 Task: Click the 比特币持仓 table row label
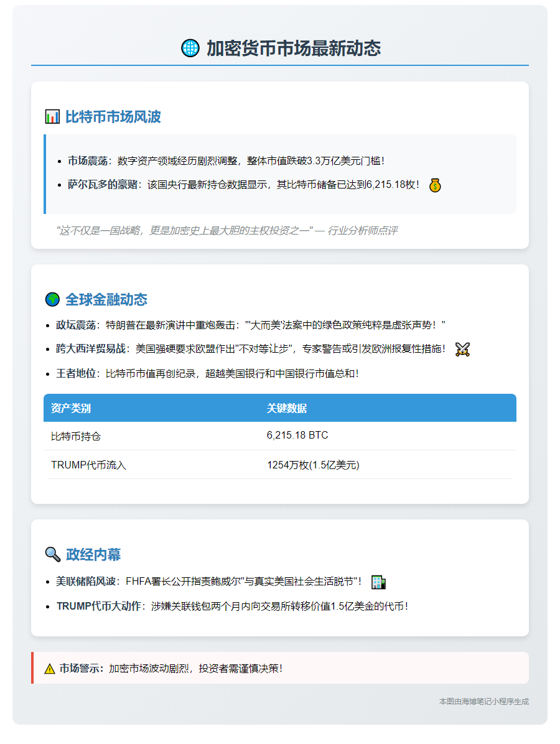coord(76,436)
